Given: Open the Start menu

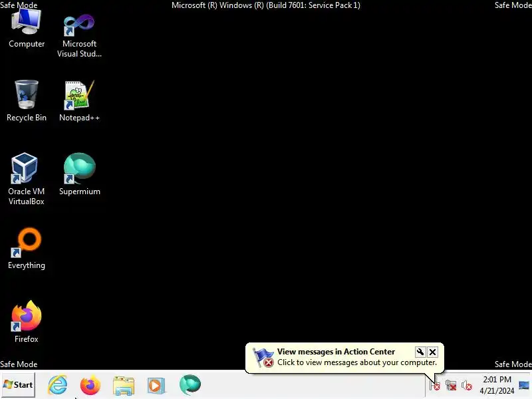Looking at the screenshot, I should pos(19,385).
